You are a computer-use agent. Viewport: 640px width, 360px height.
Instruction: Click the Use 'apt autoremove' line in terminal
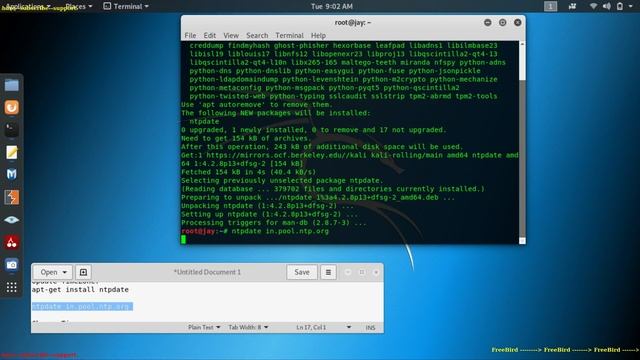(256, 104)
